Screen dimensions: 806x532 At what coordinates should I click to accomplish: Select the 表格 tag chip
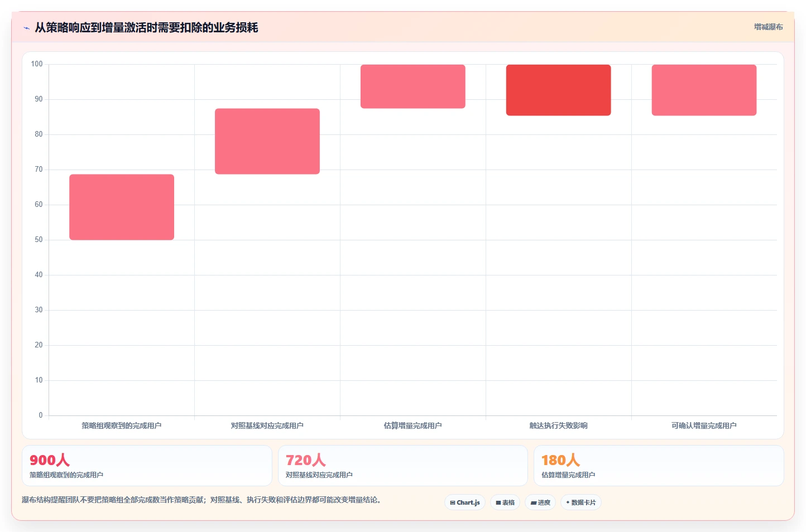[505, 502]
